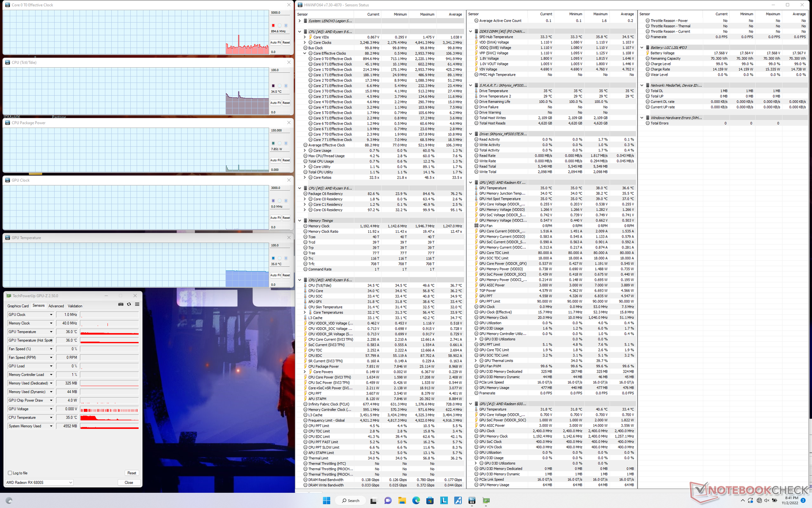Click the GPU-Z screenshot camera icon
Viewport: 812px width, 508px height.
click(x=121, y=304)
